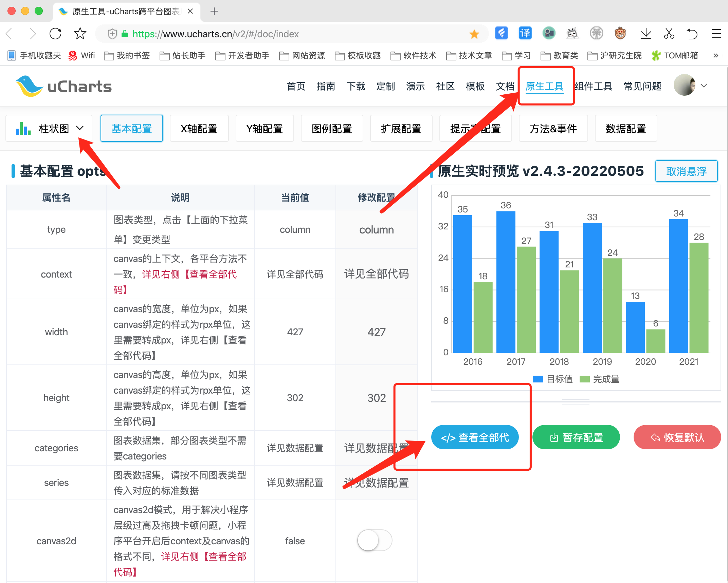Open 组件工具 navigation item

click(594, 86)
